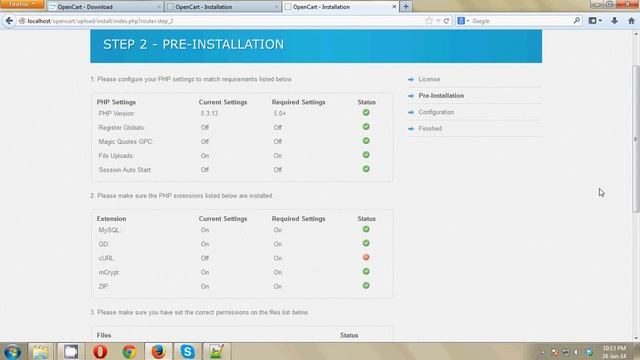This screenshot has width=640, height=360.
Task: Click the Session Auto Start status icon
Action: (x=366, y=169)
